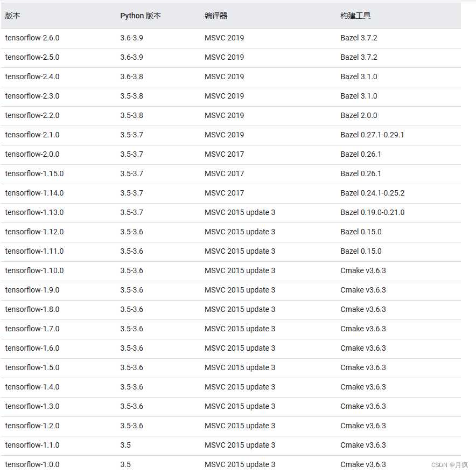476x473 pixels.
Task: Select the tensorflow-2.6.0 cell
Action: point(32,38)
